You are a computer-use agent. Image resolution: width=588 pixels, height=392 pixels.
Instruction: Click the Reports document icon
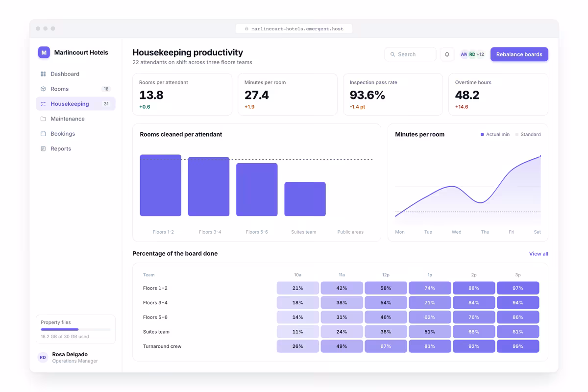[x=43, y=148]
